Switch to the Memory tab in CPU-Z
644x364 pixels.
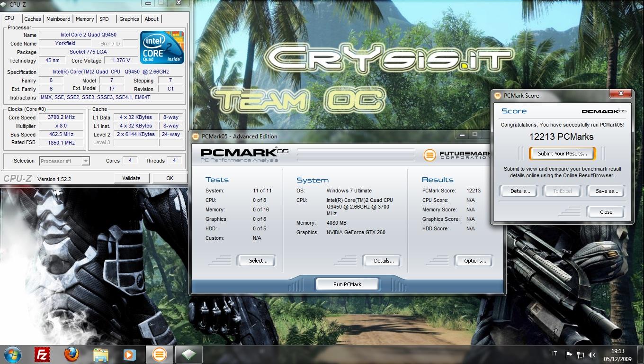[x=85, y=19]
